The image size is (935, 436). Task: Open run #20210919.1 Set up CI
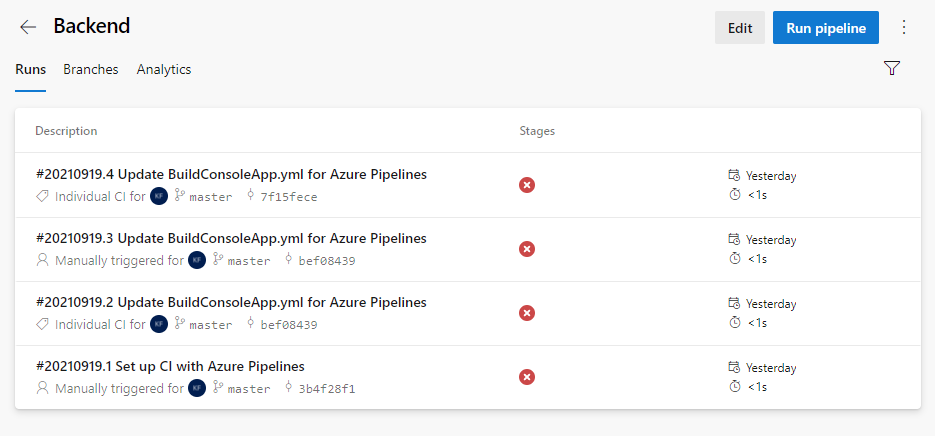[170, 366]
